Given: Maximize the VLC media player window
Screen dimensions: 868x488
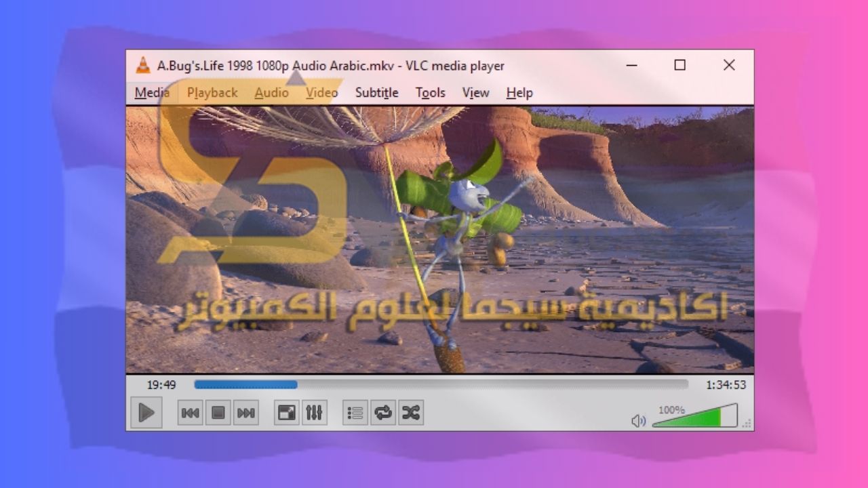Looking at the screenshot, I should (679, 65).
